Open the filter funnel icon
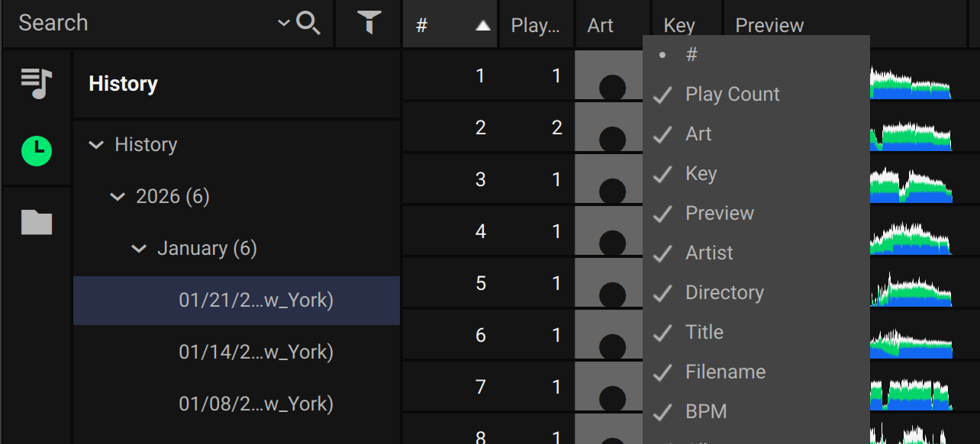The height and width of the screenshot is (444, 980). click(x=369, y=24)
